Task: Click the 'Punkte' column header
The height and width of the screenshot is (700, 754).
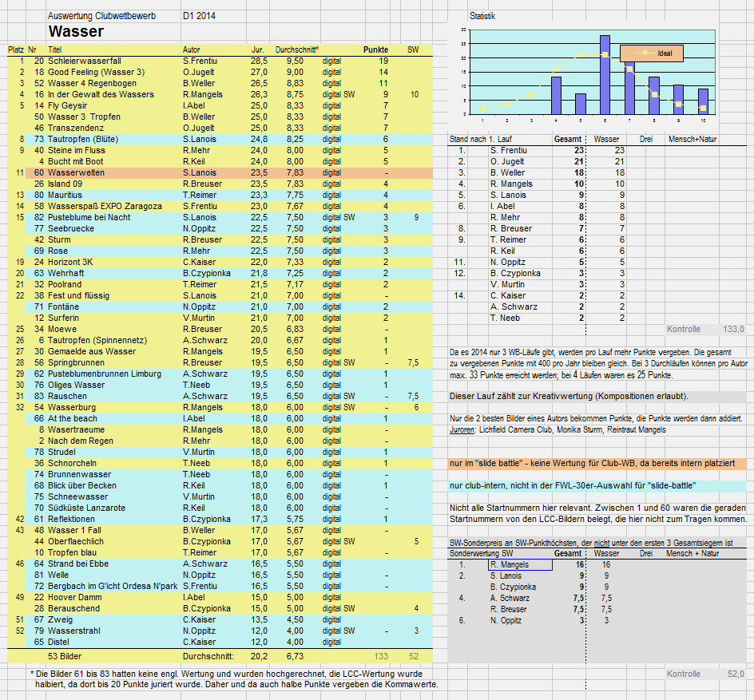Action: click(375, 49)
